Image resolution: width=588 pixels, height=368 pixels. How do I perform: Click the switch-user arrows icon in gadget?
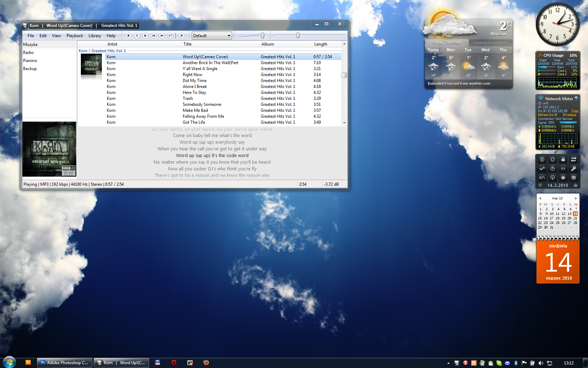click(x=574, y=159)
